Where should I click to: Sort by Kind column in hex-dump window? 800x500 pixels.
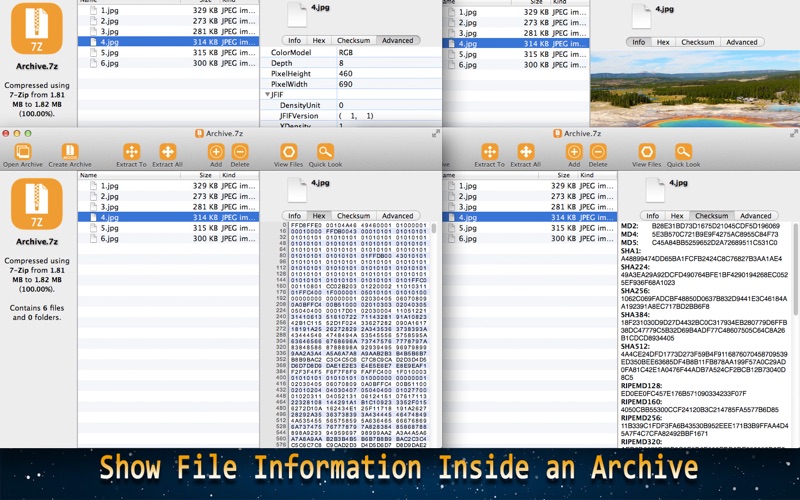pos(238,175)
